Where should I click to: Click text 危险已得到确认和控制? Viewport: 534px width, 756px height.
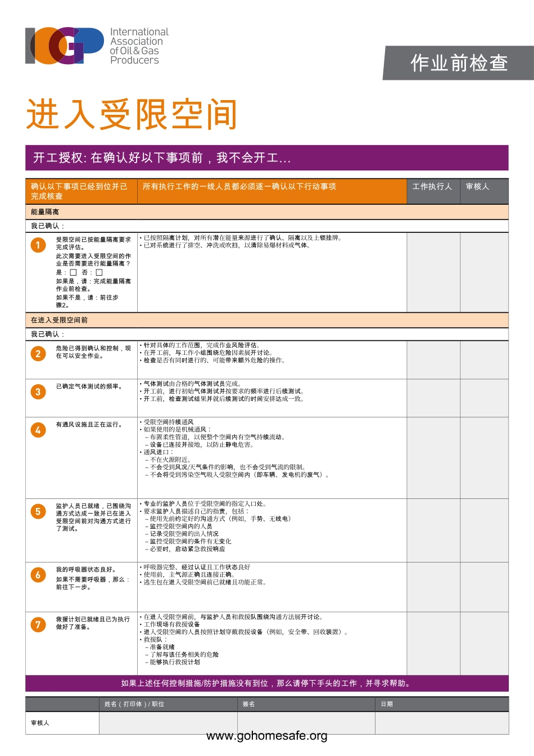point(88,348)
